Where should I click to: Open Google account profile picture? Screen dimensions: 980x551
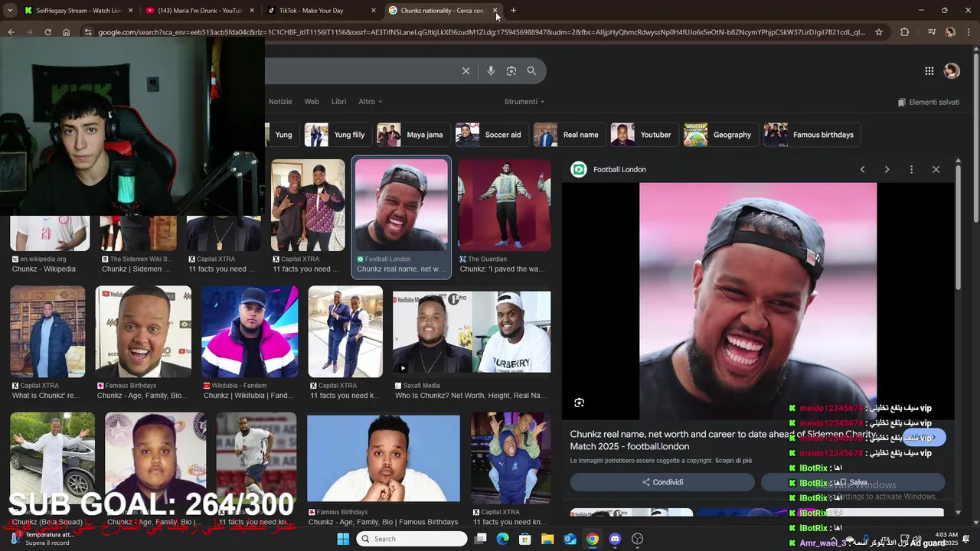(x=952, y=70)
